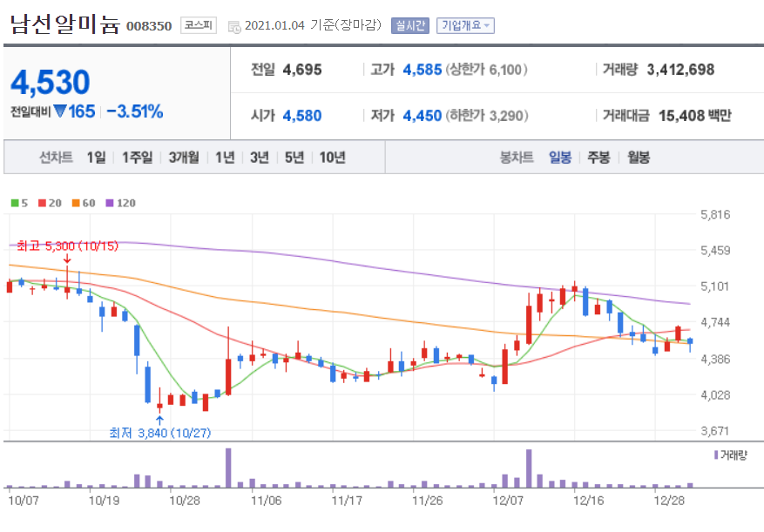Click the 거래대금 15,408 백만 value
This screenshot has height=532, width=764.
(x=695, y=116)
